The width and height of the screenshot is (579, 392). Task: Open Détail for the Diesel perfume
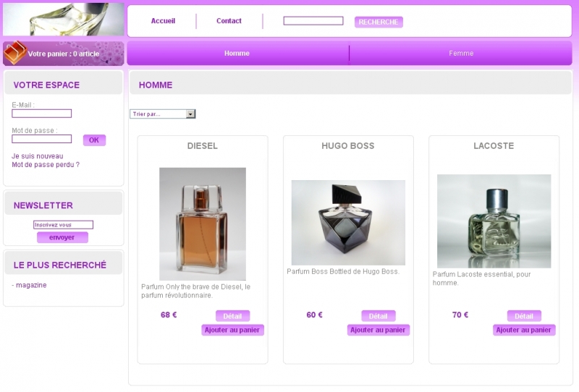click(232, 316)
